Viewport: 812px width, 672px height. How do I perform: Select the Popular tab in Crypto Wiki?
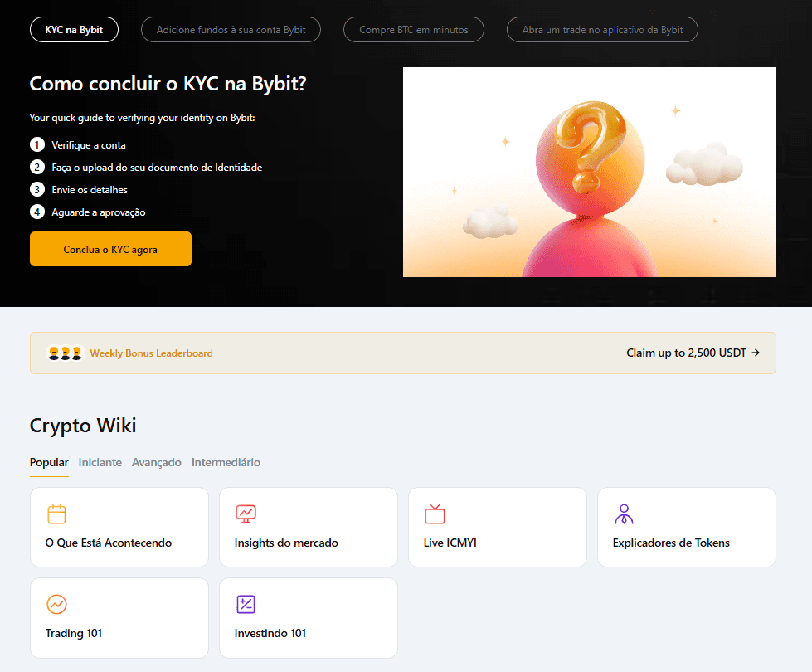click(49, 462)
